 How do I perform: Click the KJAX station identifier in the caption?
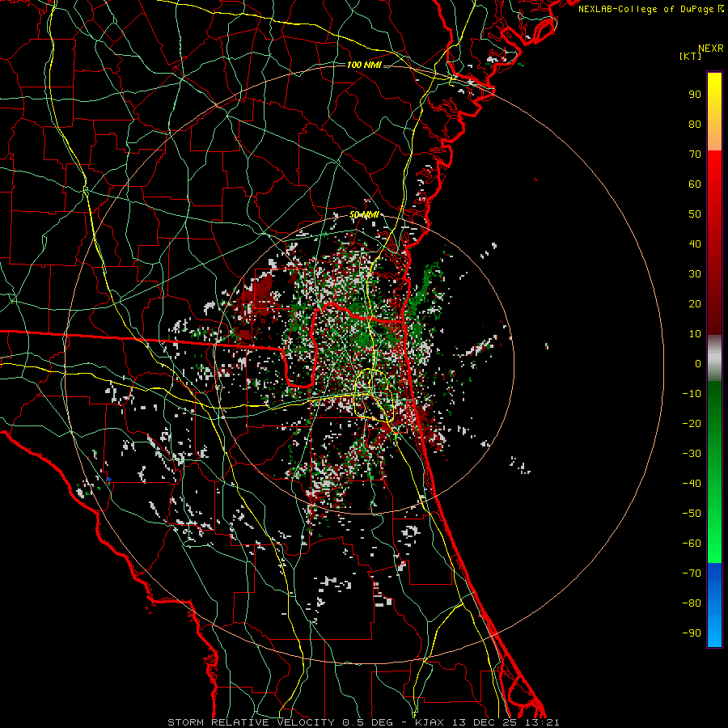click(x=430, y=722)
